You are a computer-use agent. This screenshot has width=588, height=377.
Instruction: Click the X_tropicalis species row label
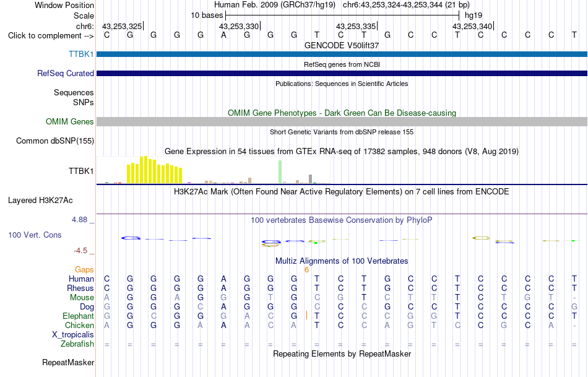pos(73,335)
